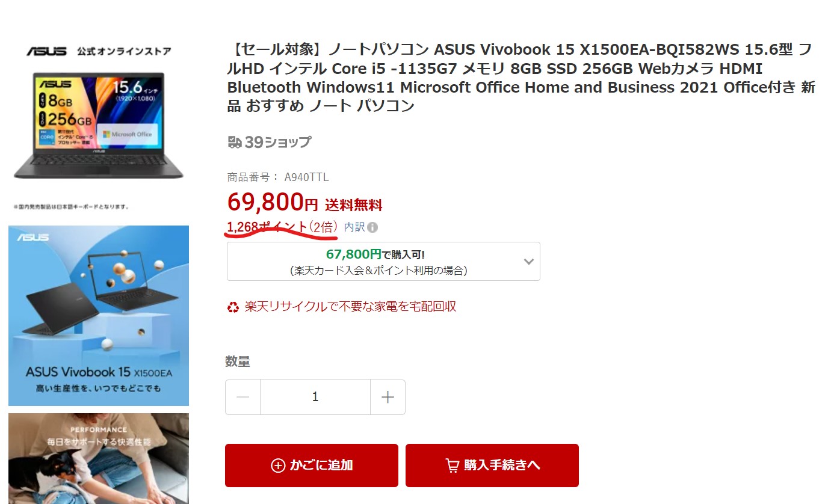The image size is (831, 504).
Task: Click the quantity input field
Action: [x=315, y=397]
